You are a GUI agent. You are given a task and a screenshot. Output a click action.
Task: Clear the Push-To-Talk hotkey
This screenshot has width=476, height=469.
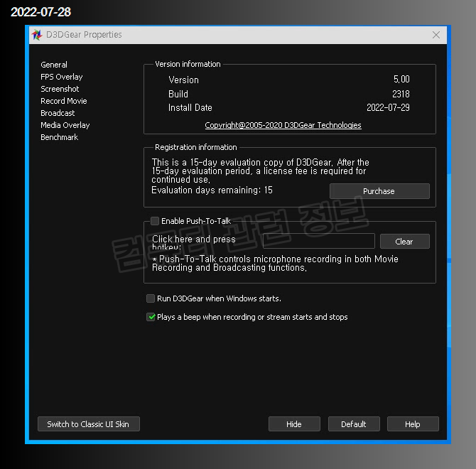(x=405, y=242)
